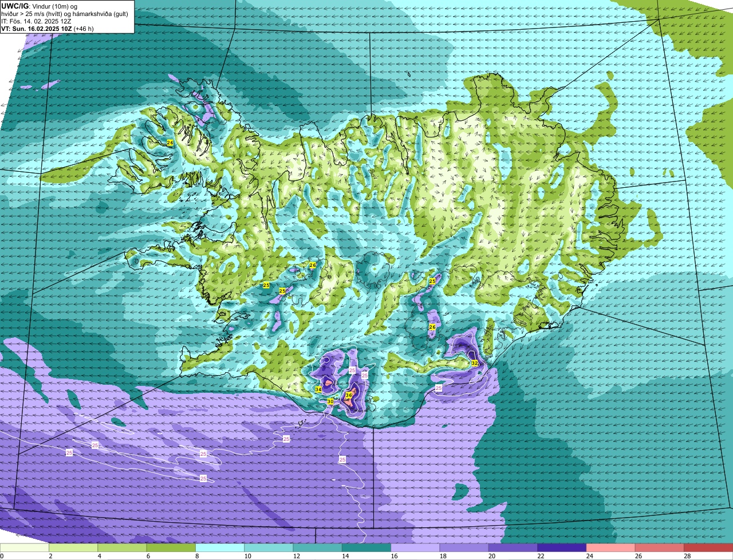Image resolution: width=733 pixels, height=560 pixels.
Task: Pick the 12–14 m/s teal legend swatch
Action: click(x=318, y=548)
